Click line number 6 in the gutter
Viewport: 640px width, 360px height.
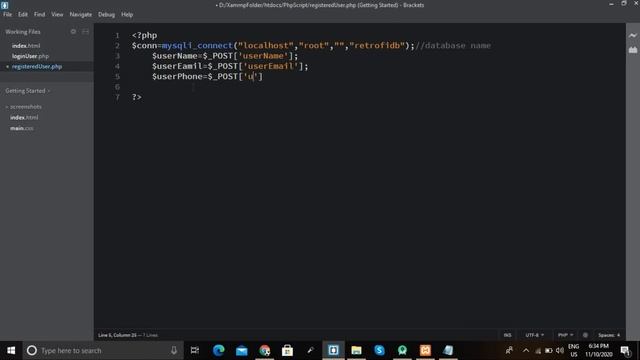(x=117, y=87)
